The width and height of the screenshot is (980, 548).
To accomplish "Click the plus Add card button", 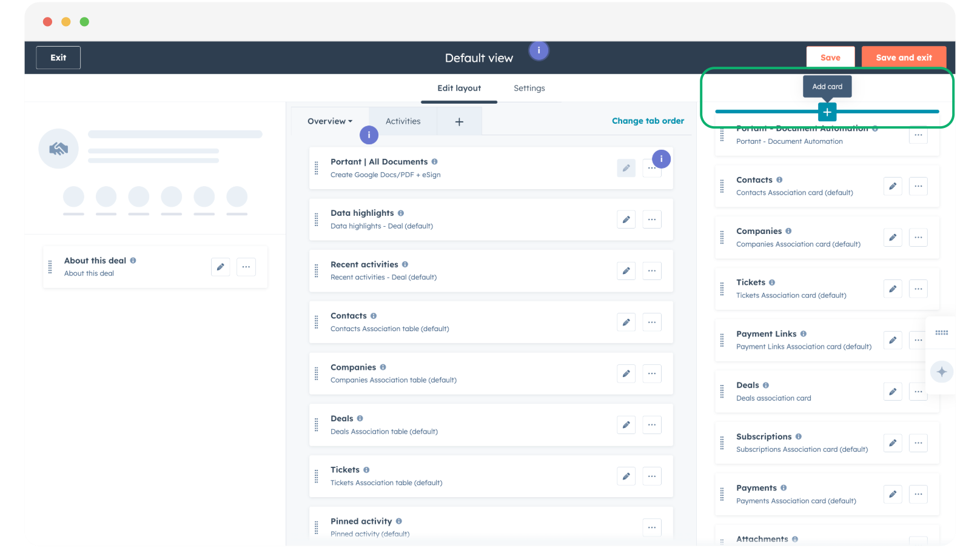I will tap(827, 112).
